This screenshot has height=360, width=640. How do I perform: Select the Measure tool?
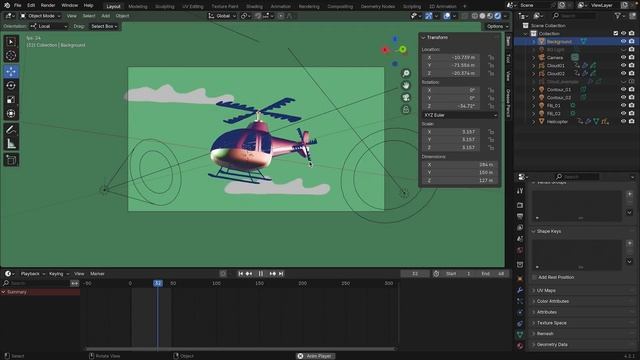tap(11, 143)
